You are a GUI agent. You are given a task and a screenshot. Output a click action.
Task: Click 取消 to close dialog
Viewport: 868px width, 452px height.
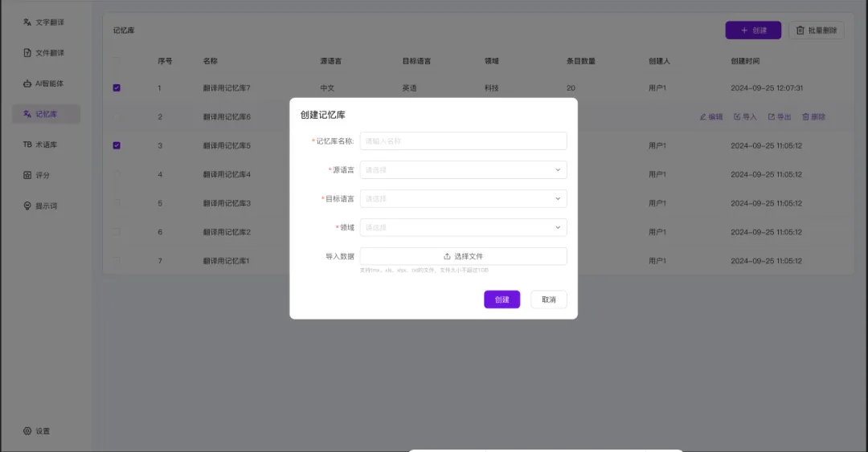[549, 299]
